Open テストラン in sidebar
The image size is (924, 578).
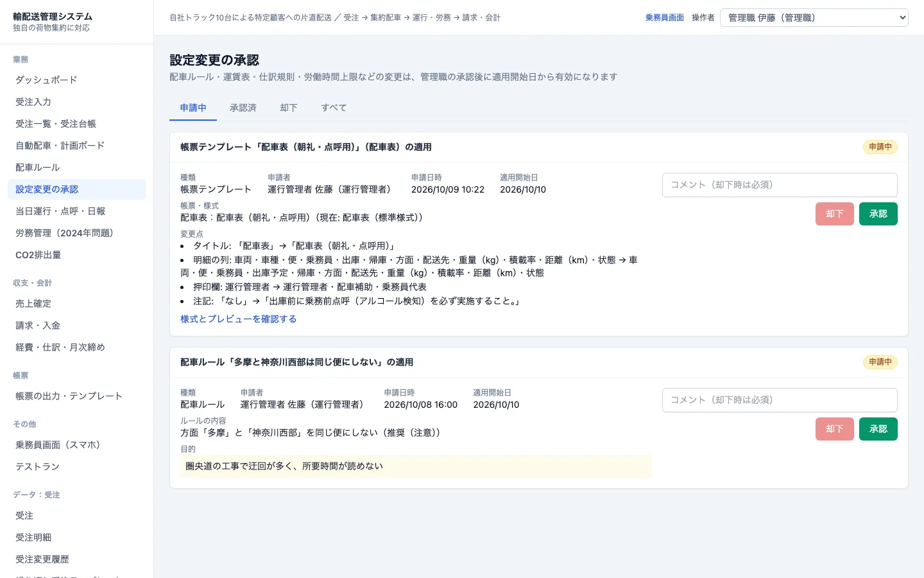coord(76,467)
